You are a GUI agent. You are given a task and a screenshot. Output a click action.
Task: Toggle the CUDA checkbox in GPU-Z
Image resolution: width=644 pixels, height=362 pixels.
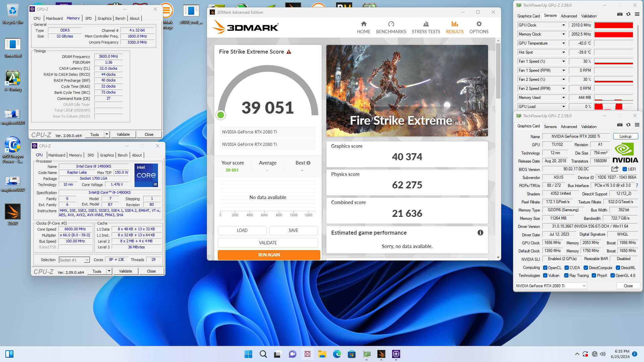(567, 268)
